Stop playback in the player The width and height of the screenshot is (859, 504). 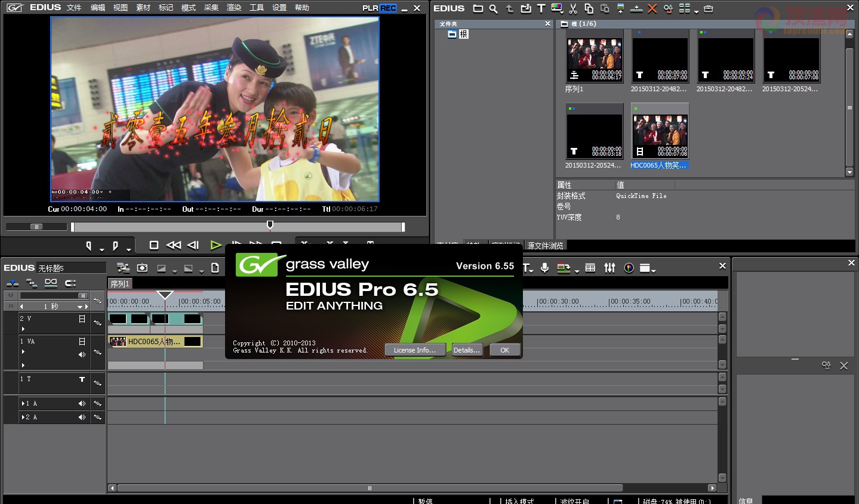pos(154,245)
